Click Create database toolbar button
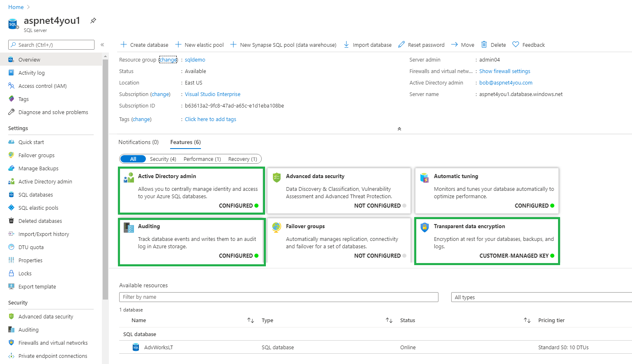The image size is (632, 364). [144, 45]
